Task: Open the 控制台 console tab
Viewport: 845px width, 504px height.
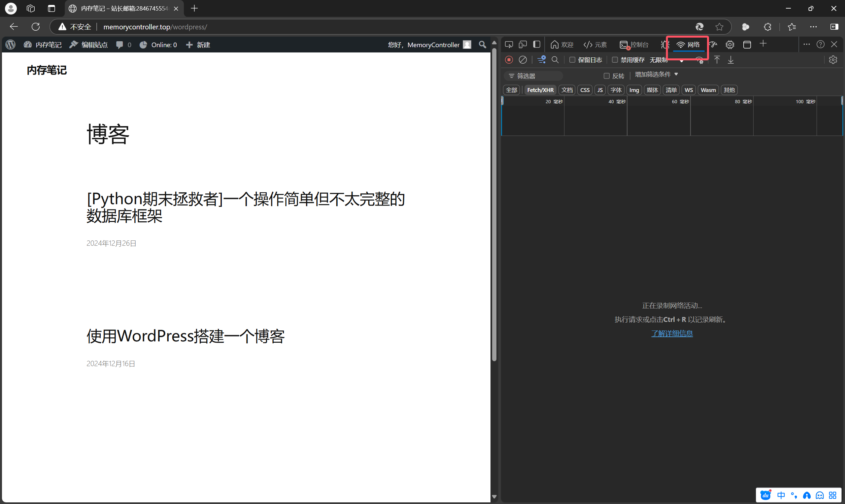Action: (634, 45)
